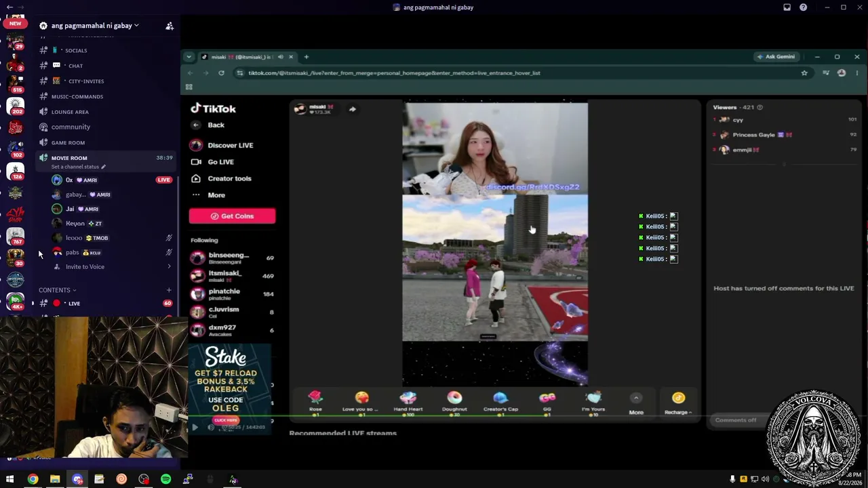Image resolution: width=868 pixels, height=488 pixels.
Task: Open a new Chrome tab
Action: (x=307, y=57)
